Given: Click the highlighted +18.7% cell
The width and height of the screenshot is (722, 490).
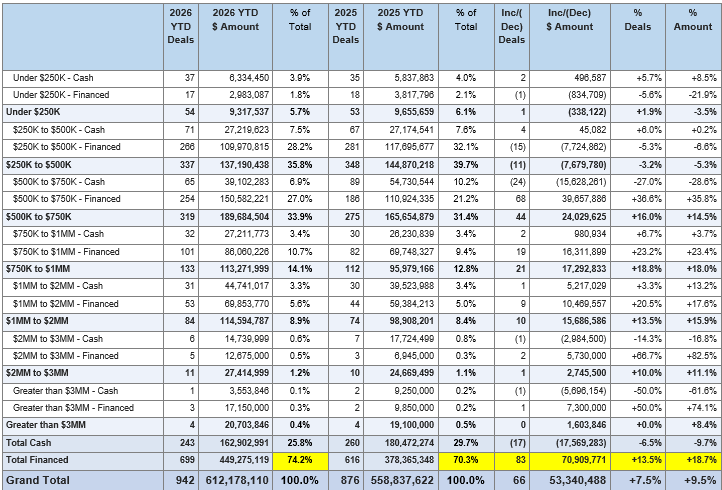Looking at the screenshot, I should pyautogui.click(x=693, y=461).
